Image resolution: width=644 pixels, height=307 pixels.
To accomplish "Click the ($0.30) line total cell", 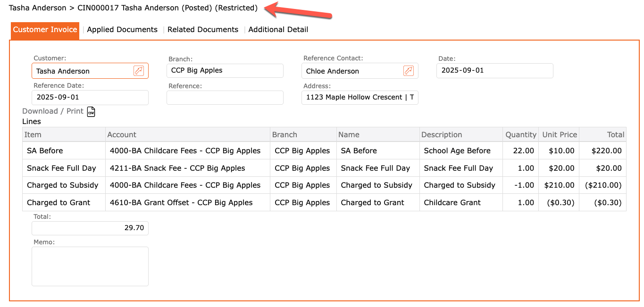I will pyautogui.click(x=603, y=203).
